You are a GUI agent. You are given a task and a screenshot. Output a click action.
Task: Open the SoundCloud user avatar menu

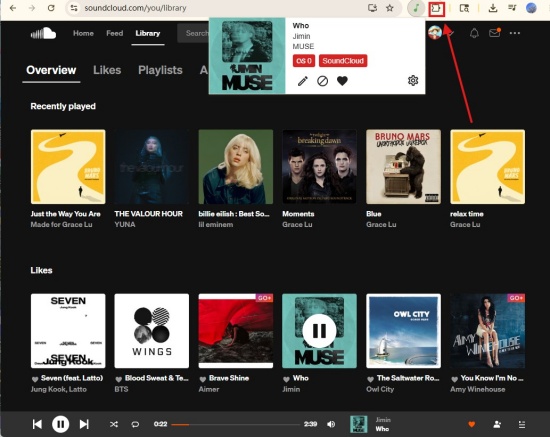(x=435, y=33)
